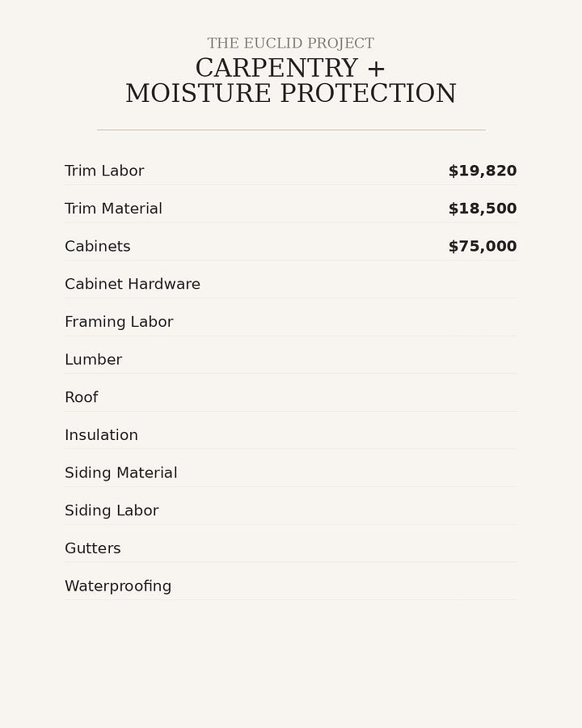Select the Trim Material line item
Screen dimensions: 582x728
(291, 208)
